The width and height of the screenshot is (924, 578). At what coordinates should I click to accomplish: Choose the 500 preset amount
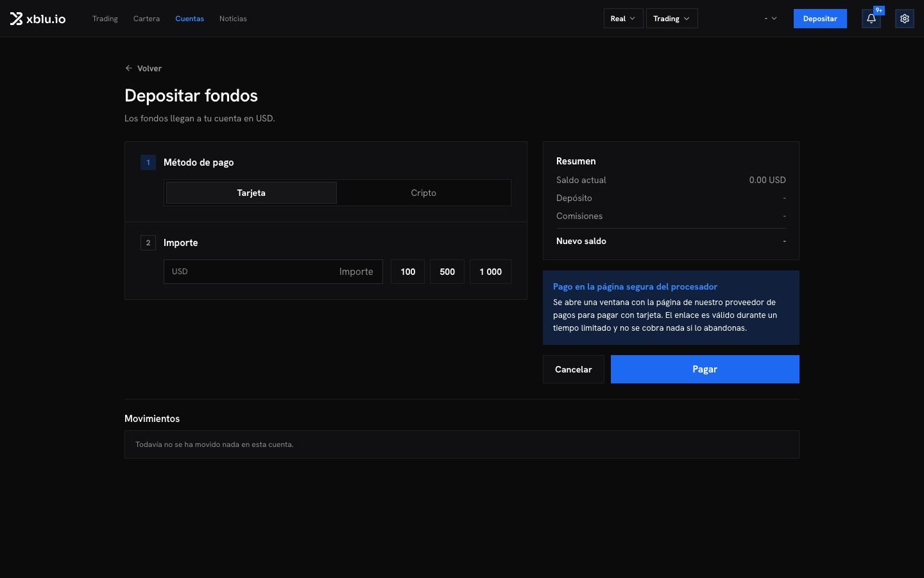click(447, 272)
